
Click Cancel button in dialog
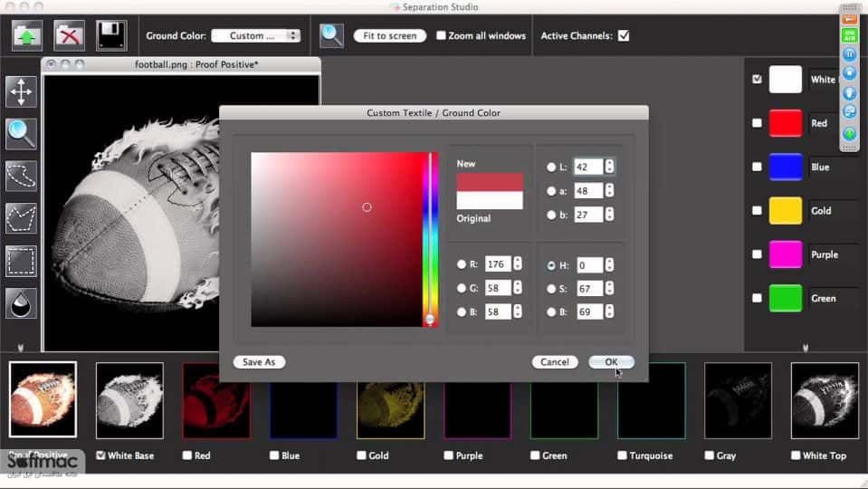click(x=555, y=362)
